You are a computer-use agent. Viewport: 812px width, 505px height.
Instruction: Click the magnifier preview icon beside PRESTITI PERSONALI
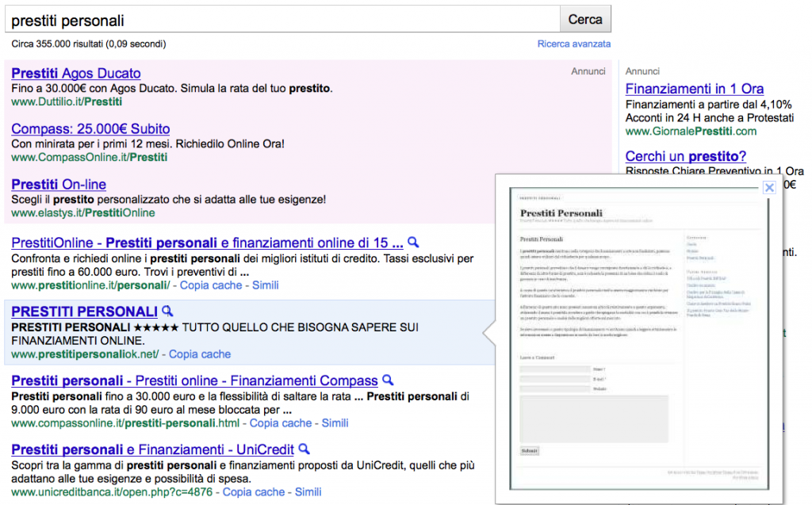[x=167, y=311]
